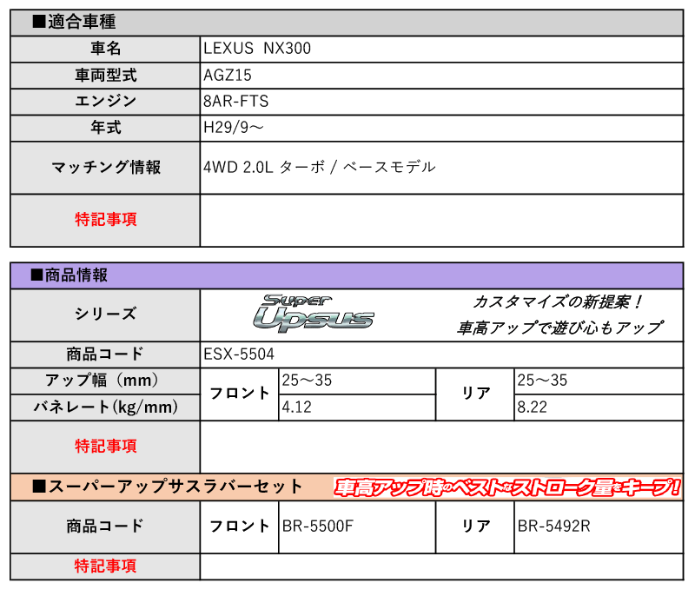695x616 pixels.
Task: Select the 車両型式 label cell
Action: click(105, 76)
